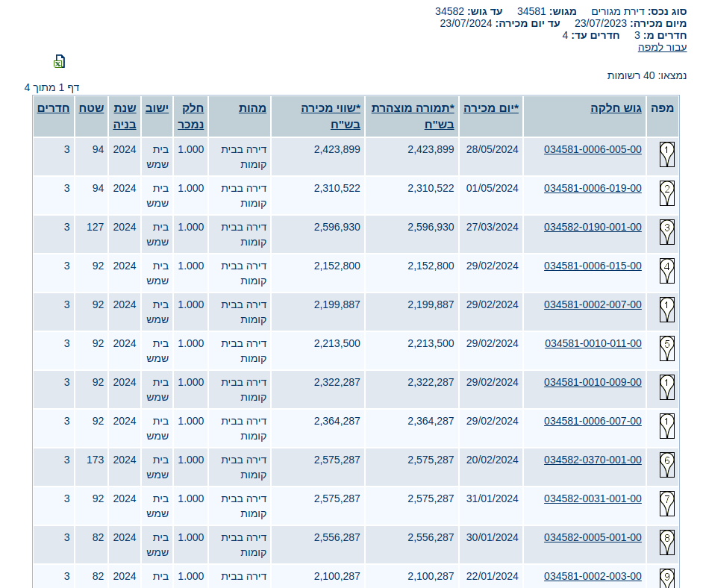Open map pin for row 034582-0005-001-00
Viewport: 703px width, 588px height.
pyautogui.click(x=666, y=543)
